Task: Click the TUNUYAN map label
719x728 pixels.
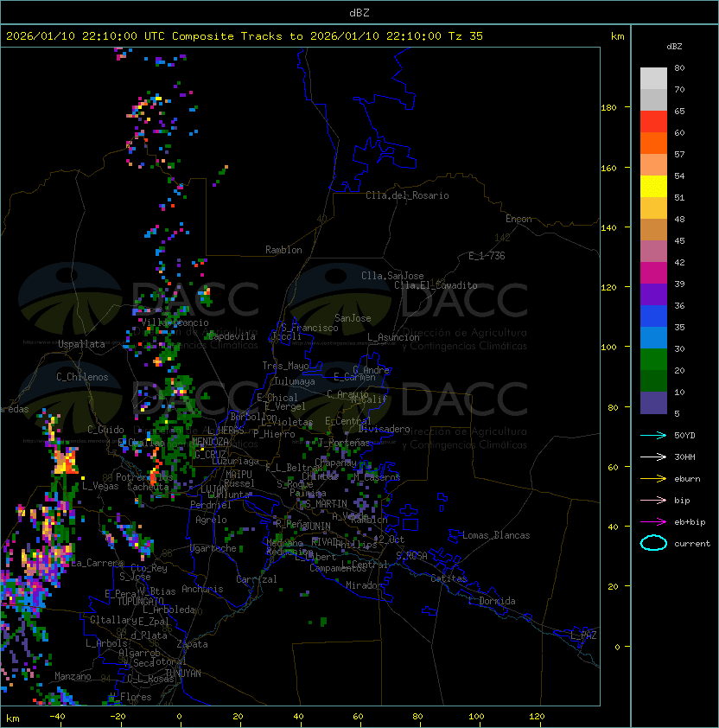Action: tap(183, 674)
